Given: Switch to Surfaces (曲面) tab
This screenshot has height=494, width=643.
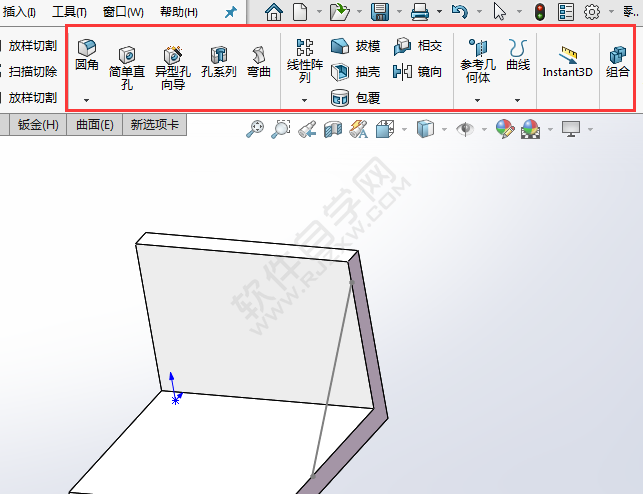Looking at the screenshot, I should pos(95,125).
